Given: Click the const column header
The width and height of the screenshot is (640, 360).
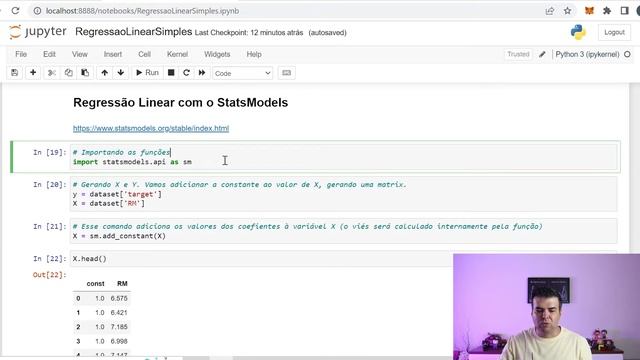Looking at the screenshot, I should (96, 284).
